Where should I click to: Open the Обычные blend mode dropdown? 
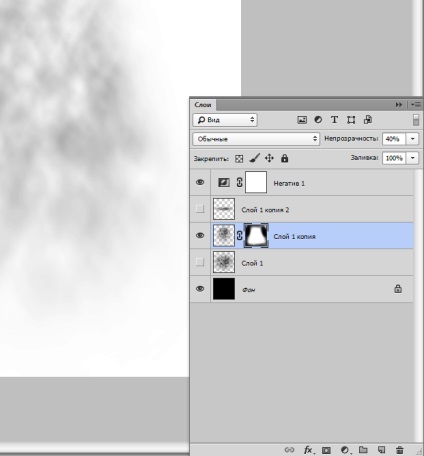256,139
